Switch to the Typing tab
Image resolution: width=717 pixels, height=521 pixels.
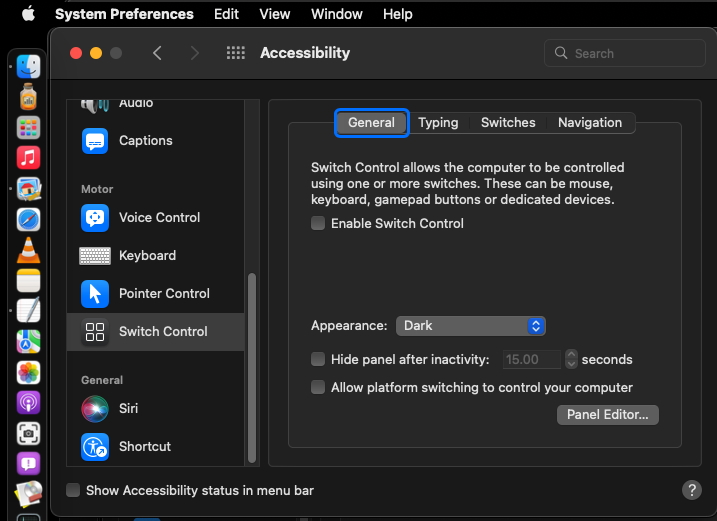coord(438,123)
